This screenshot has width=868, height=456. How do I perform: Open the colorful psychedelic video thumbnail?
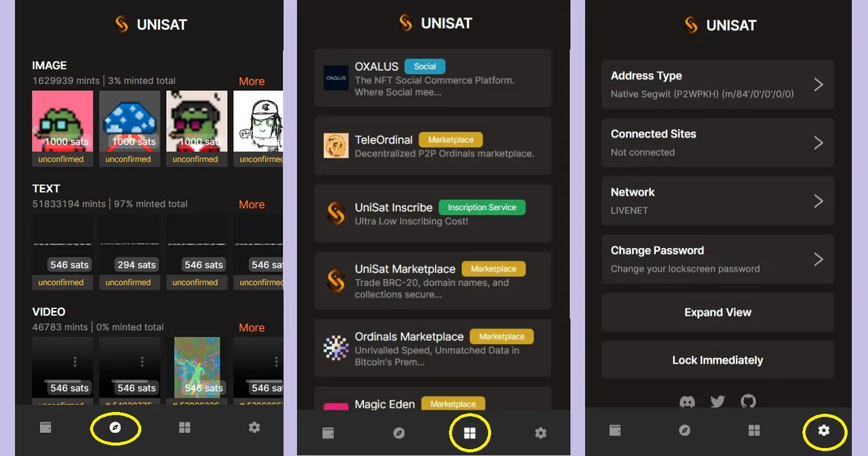click(x=197, y=367)
